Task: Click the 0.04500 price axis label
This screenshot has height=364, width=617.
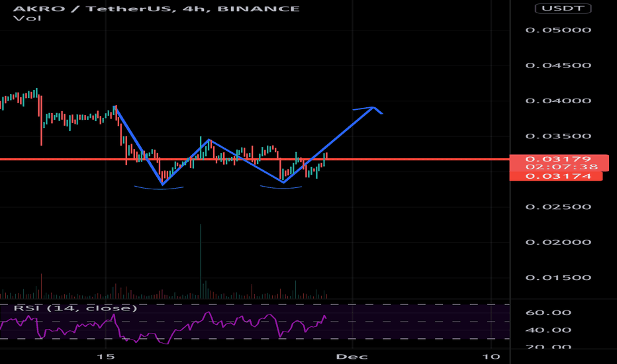Action: [558, 66]
